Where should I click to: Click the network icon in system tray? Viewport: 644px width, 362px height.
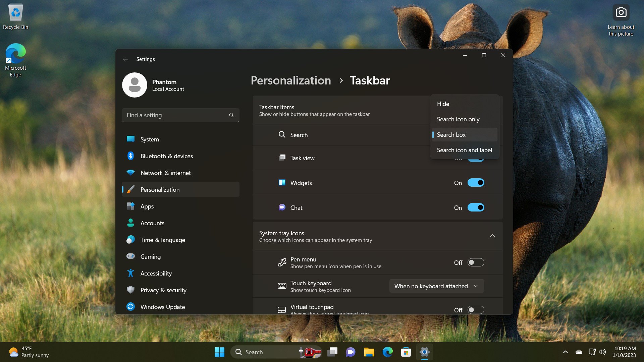(x=592, y=352)
